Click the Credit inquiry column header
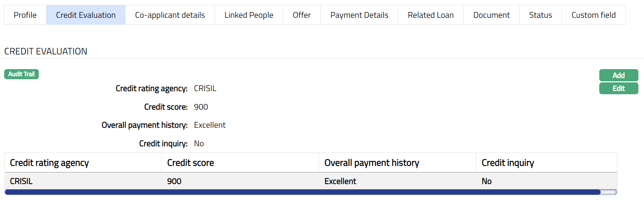The image size is (644, 200). pyautogui.click(x=507, y=163)
